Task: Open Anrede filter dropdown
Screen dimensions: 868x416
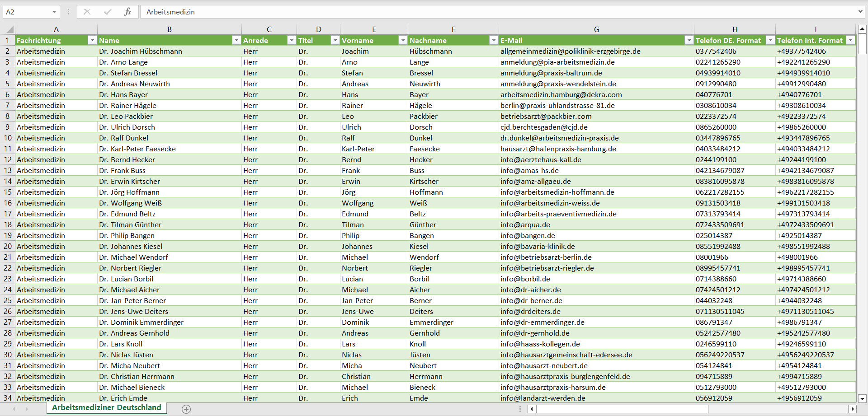Action: pyautogui.click(x=292, y=40)
